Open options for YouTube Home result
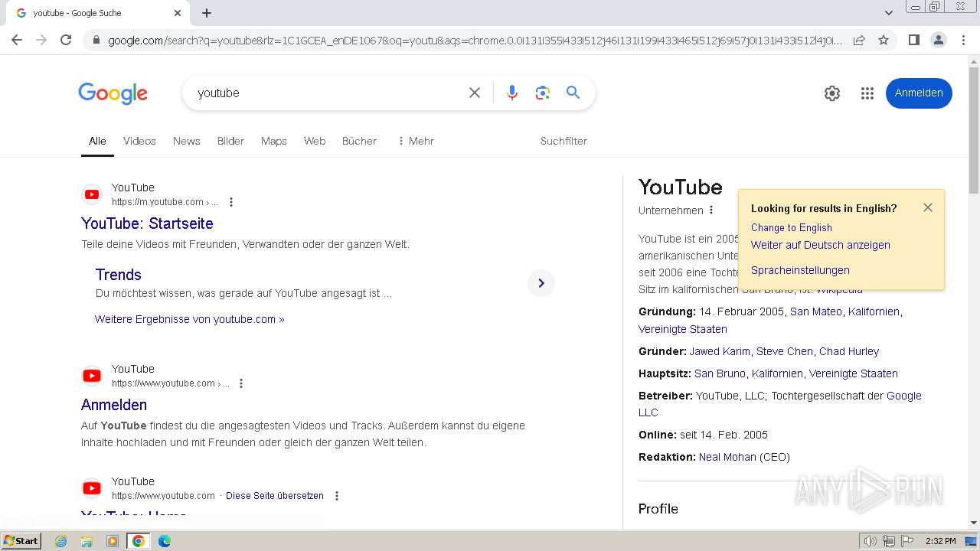 click(336, 496)
